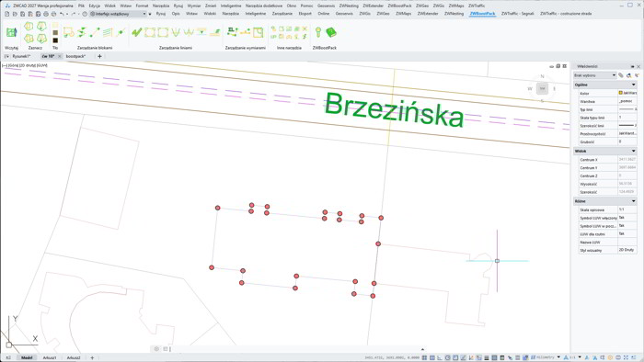Click the V-shaped line tool icon
Screen dimensions: 644x362
(x=176, y=32)
